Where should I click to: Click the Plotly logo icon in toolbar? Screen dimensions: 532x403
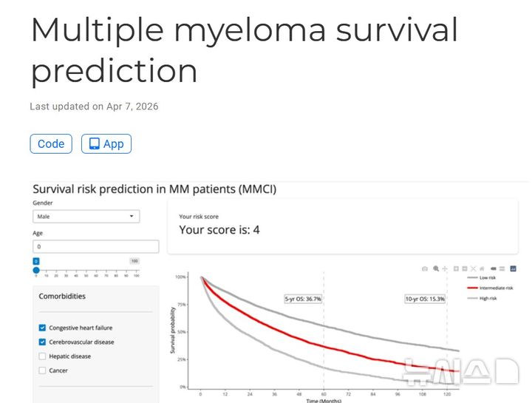[514, 268]
